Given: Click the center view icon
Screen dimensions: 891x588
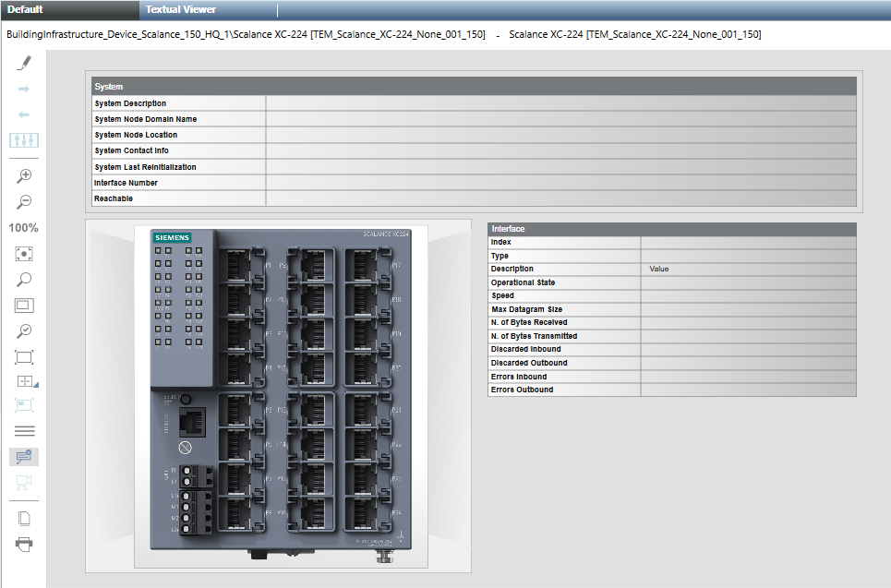Looking at the screenshot, I should (x=24, y=253).
